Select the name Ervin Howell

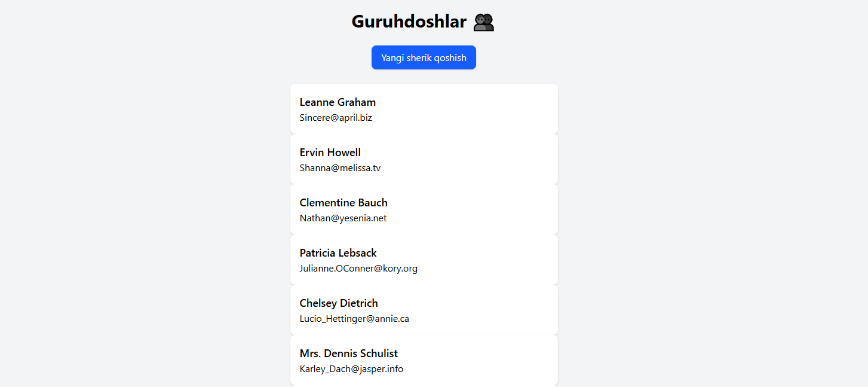330,153
